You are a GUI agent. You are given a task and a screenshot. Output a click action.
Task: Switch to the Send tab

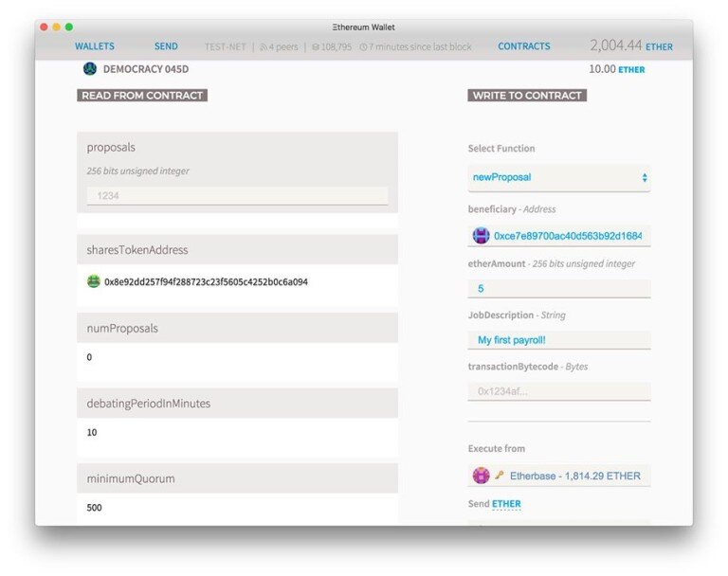(166, 46)
